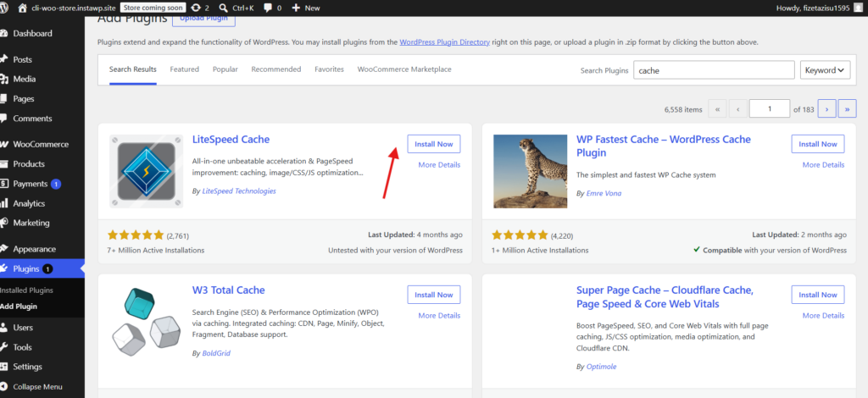View More Details for WP Fastest Cache
This screenshot has height=398, width=868.
click(x=823, y=165)
